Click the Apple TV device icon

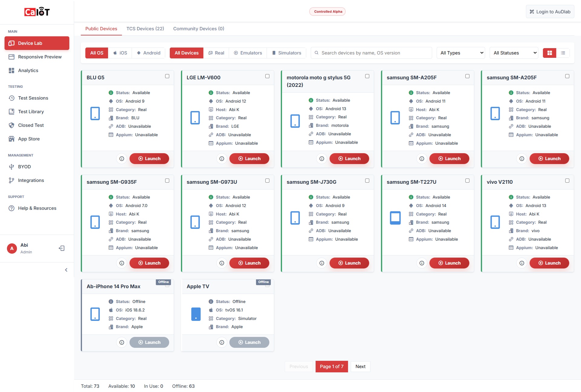[196, 314]
